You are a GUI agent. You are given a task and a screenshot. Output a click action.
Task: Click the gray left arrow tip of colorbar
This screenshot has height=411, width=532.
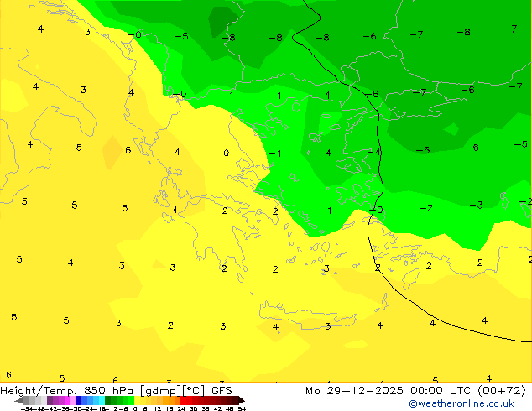[18, 401]
